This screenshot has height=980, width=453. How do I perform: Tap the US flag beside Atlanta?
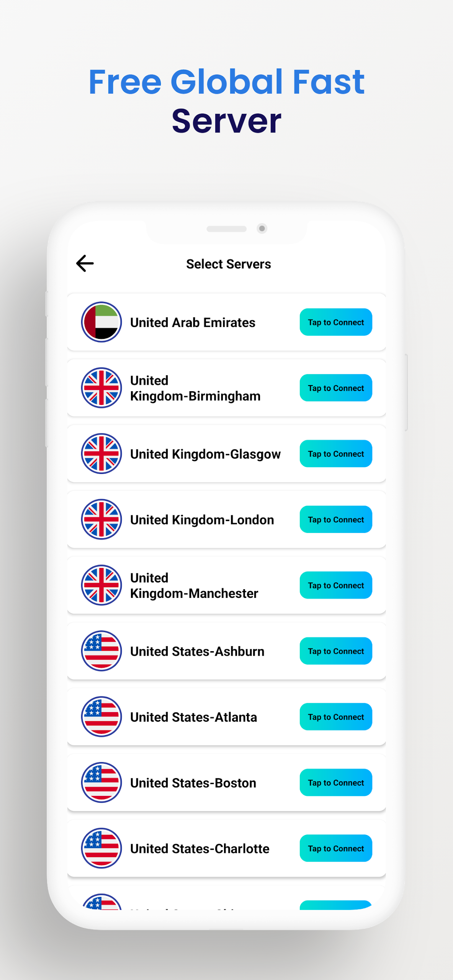tap(101, 717)
